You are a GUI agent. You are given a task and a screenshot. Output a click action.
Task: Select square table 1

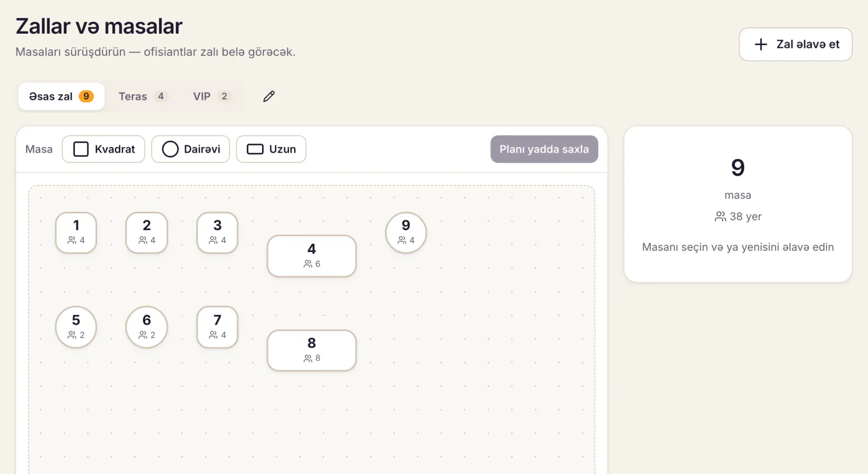(76, 232)
